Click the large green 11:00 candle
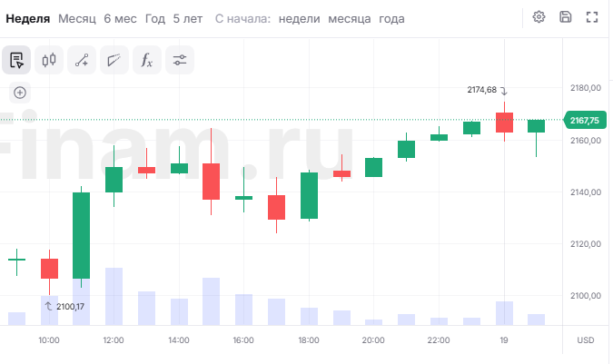Viewport: 613px width, 364px height. (82, 235)
